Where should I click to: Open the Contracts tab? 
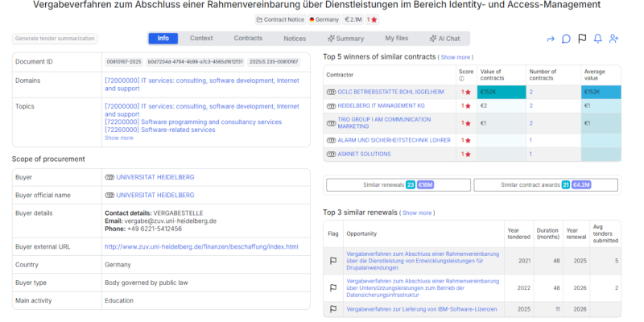tap(248, 38)
